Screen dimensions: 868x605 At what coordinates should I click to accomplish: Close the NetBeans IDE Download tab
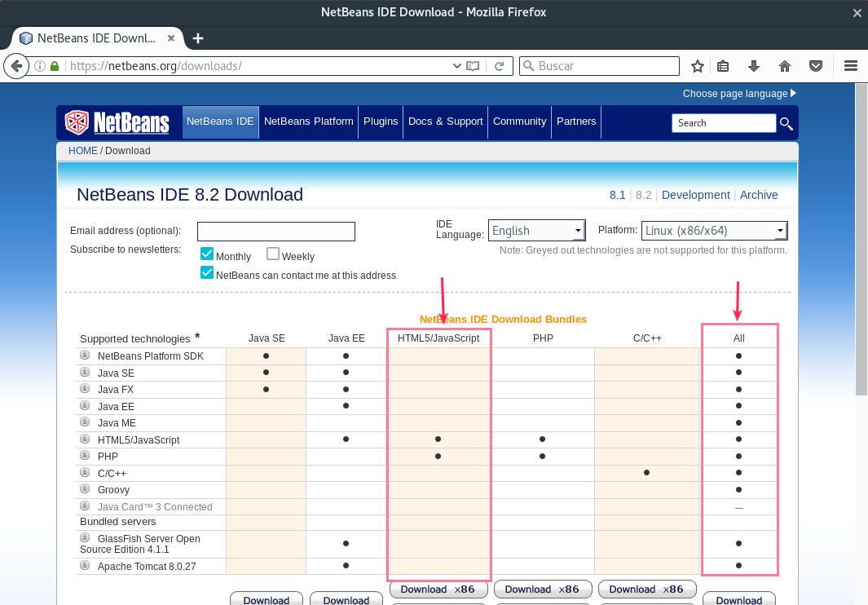(171, 38)
